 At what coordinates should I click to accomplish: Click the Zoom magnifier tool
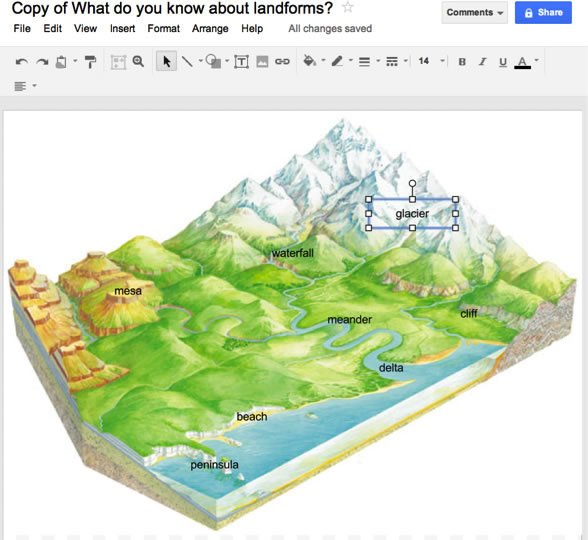click(138, 62)
